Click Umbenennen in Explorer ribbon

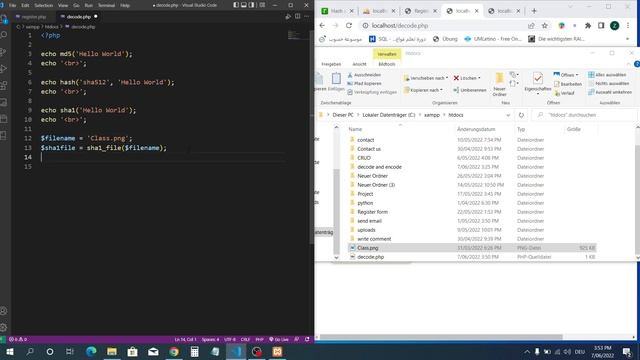pyautogui.click(x=470, y=90)
